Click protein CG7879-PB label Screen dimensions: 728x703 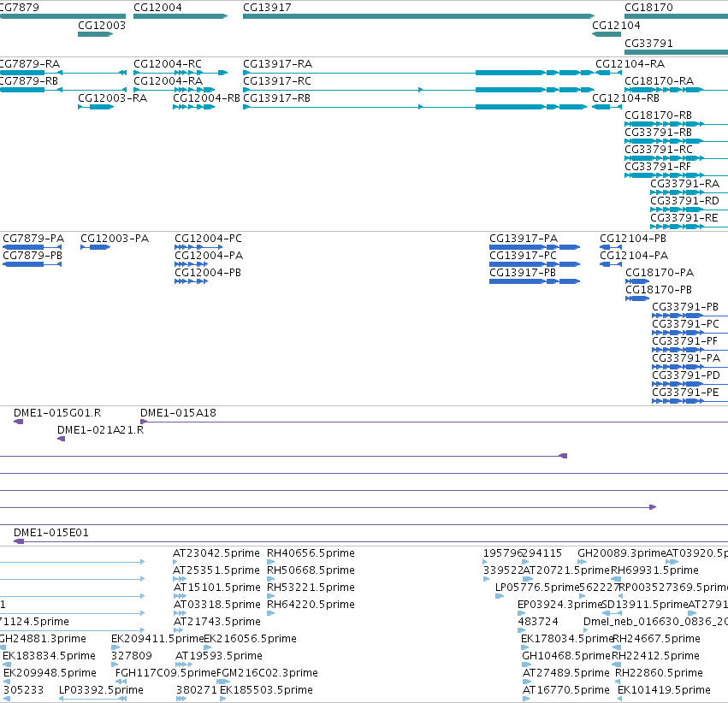(33, 257)
